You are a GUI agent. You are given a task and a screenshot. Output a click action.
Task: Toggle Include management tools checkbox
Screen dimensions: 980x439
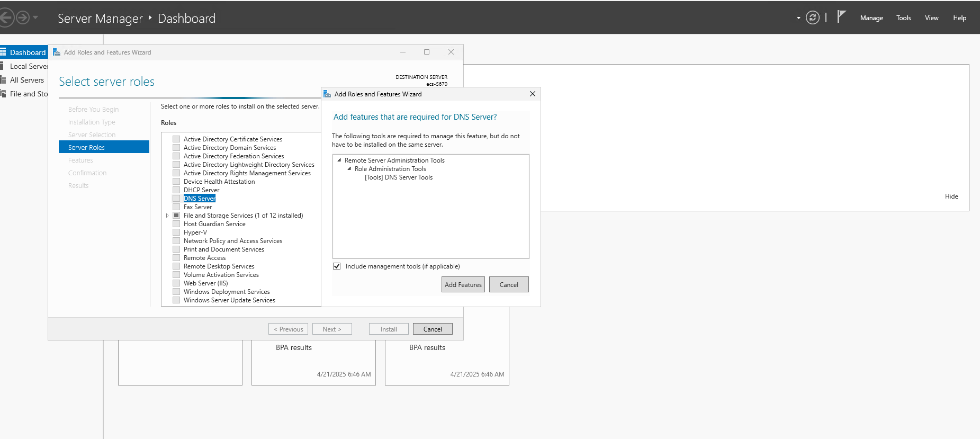pos(337,266)
